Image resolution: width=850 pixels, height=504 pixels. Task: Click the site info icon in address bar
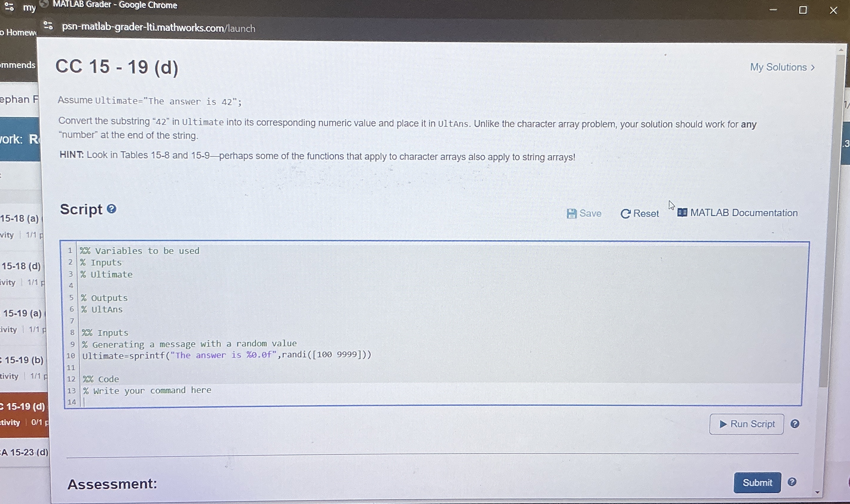click(x=49, y=26)
